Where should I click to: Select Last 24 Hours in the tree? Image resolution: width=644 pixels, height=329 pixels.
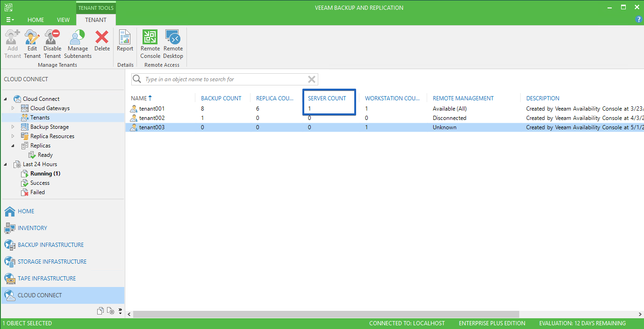[40, 164]
